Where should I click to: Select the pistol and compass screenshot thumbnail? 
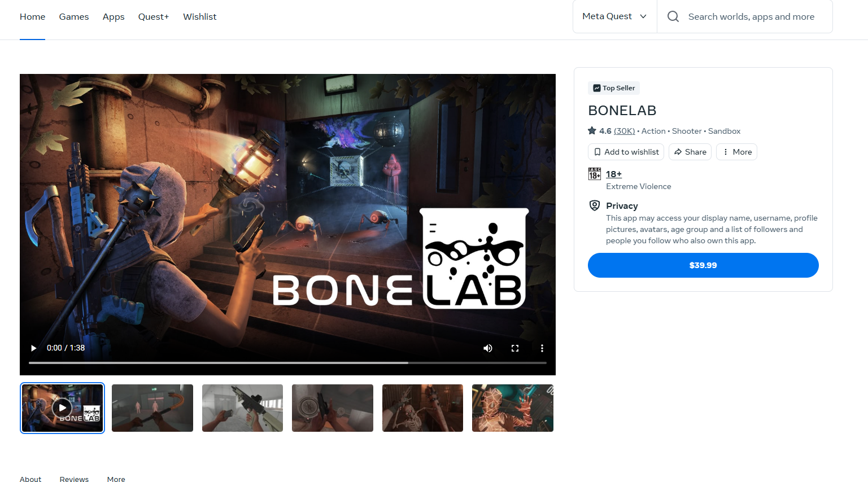coord(333,408)
